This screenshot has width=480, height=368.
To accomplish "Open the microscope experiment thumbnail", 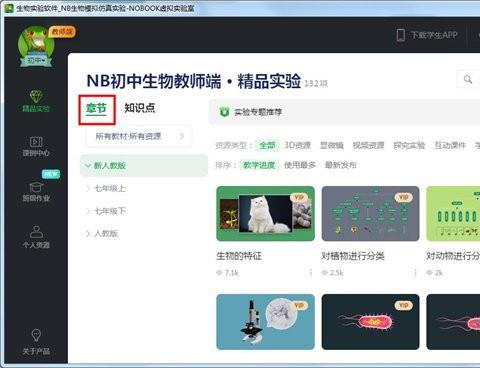I will pos(265,322).
